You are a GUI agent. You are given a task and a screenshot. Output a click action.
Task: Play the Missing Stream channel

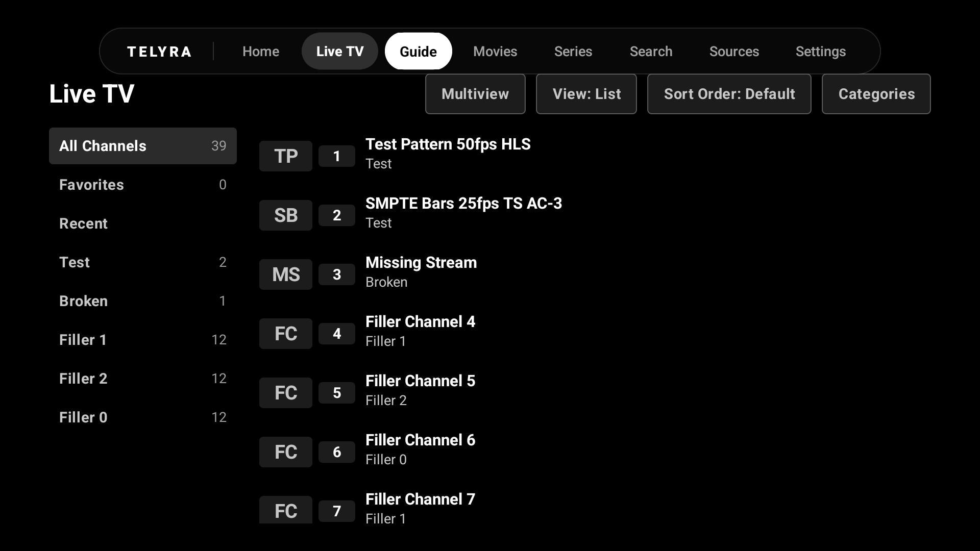(x=592, y=274)
